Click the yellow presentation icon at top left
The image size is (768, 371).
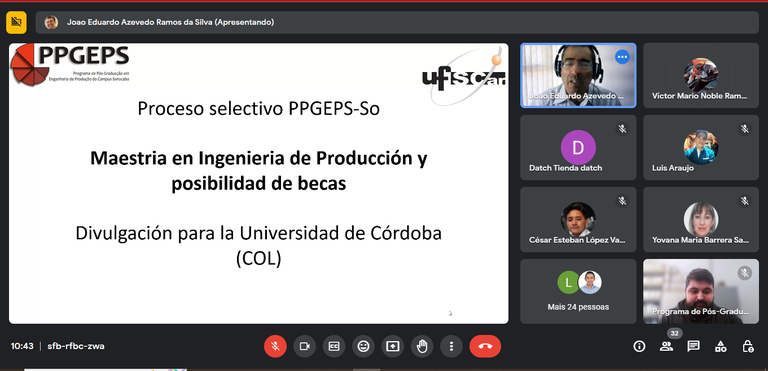(16, 22)
